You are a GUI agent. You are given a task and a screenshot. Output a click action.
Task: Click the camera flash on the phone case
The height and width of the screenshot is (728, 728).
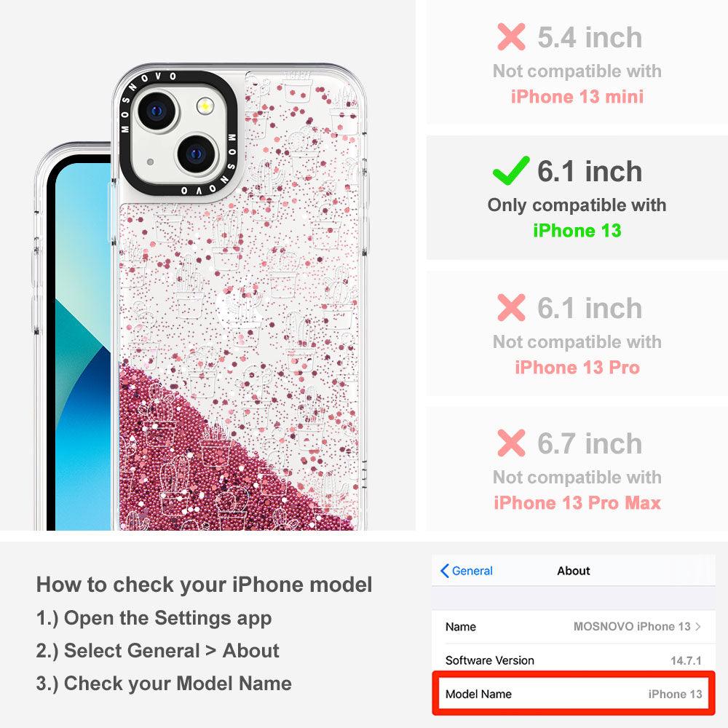(x=205, y=106)
